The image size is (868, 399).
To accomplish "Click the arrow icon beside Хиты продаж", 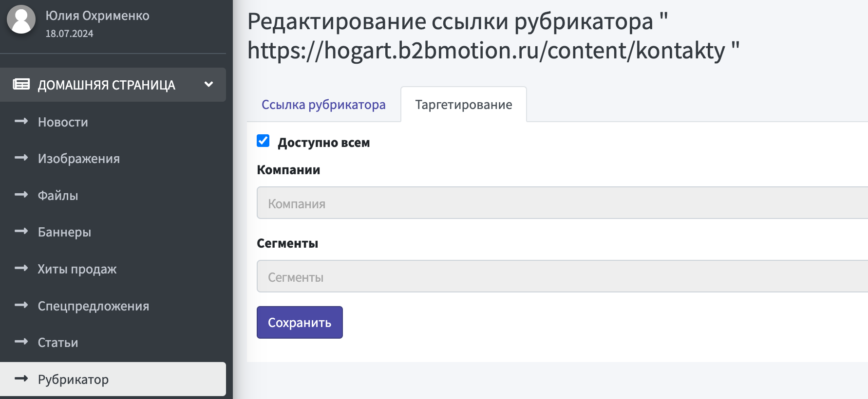I will (21, 268).
